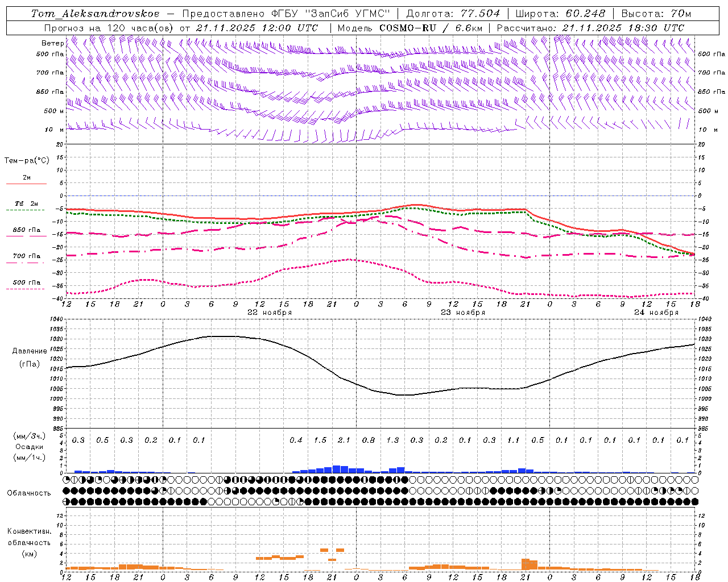728x582 pixels.
Task: Select the text Предоставлено ФГБУ "ЗапСиб УГМС"
Action: 287,14
